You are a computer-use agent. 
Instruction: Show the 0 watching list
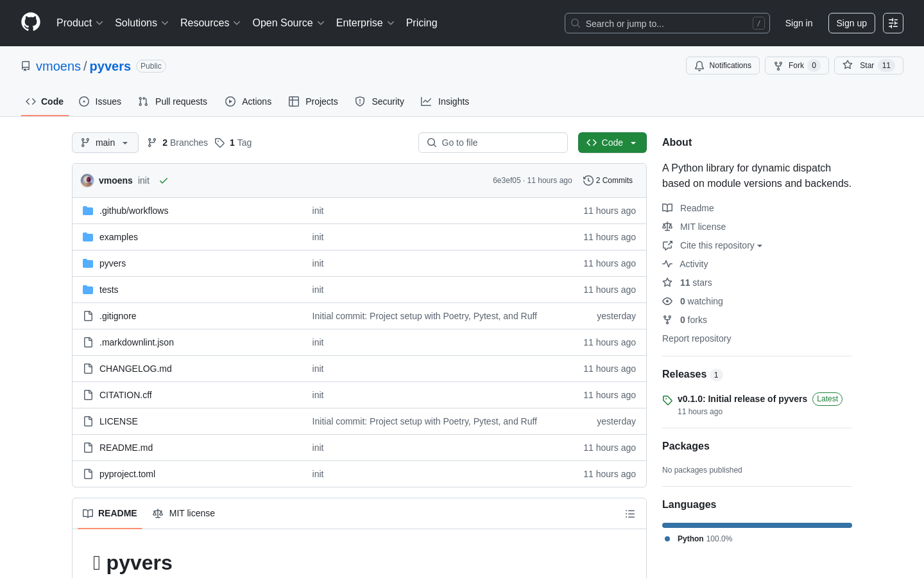pos(692,301)
